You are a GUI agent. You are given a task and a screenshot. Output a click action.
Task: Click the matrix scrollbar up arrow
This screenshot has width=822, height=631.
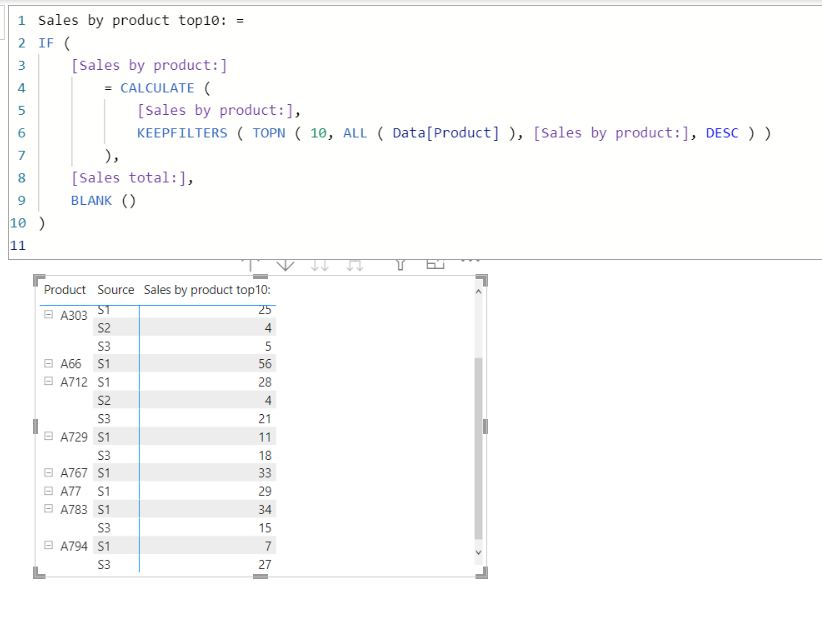coord(478,291)
